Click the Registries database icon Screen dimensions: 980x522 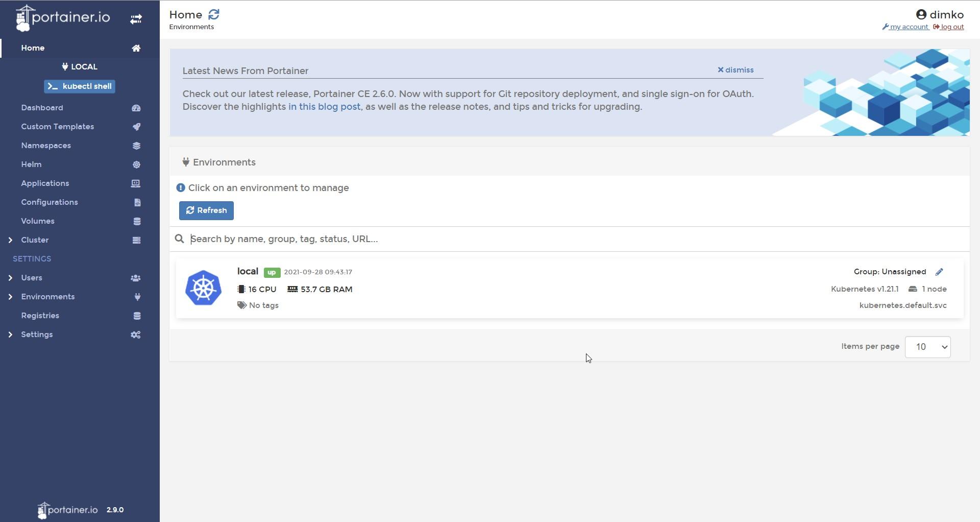(x=137, y=316)
